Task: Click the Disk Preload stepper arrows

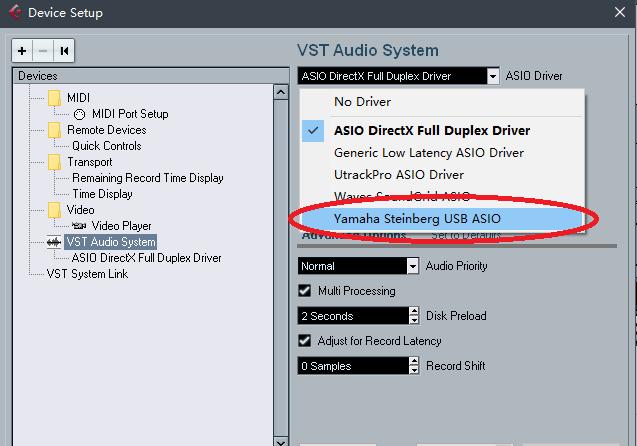Action: point(414,316)
